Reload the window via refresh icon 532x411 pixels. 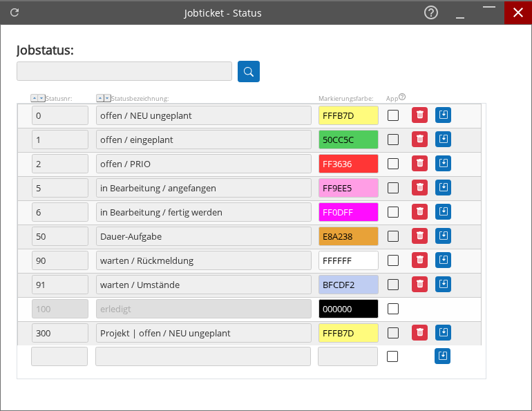(15, 12)
